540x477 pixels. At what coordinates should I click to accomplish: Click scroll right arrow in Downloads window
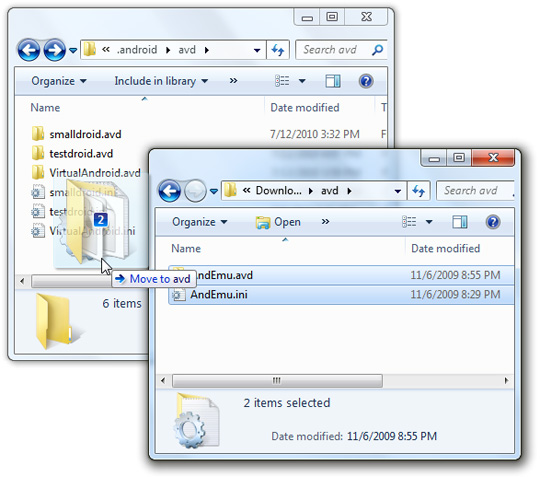506,381
